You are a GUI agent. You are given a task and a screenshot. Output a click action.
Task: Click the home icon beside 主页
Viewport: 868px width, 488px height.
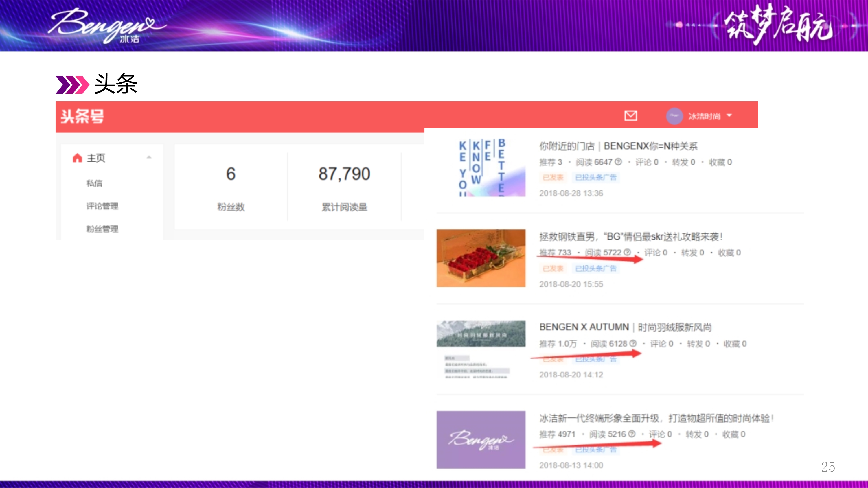[77, 158]
